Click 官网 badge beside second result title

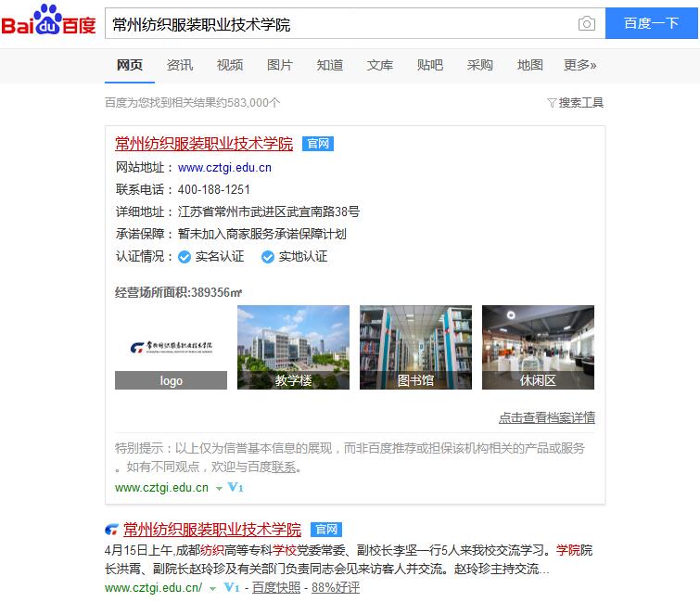click(x=326, y=530)
